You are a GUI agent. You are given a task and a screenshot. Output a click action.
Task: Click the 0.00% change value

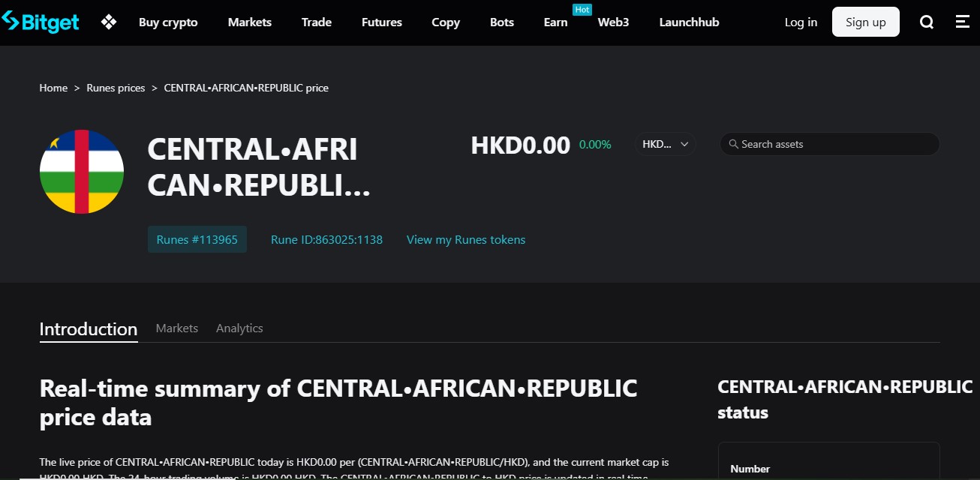click(x=595, y=145)
